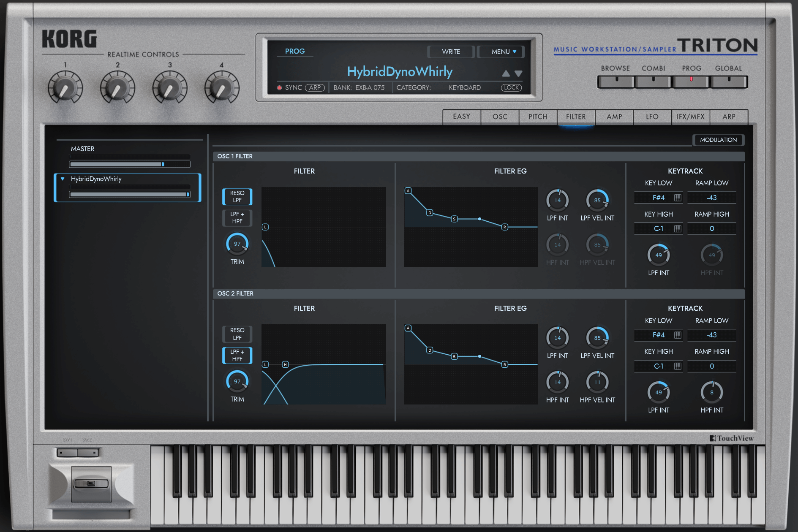Viewport: 798px width, 532px height.
Task: Switch to the EASY tab
Action: point(462,117)
